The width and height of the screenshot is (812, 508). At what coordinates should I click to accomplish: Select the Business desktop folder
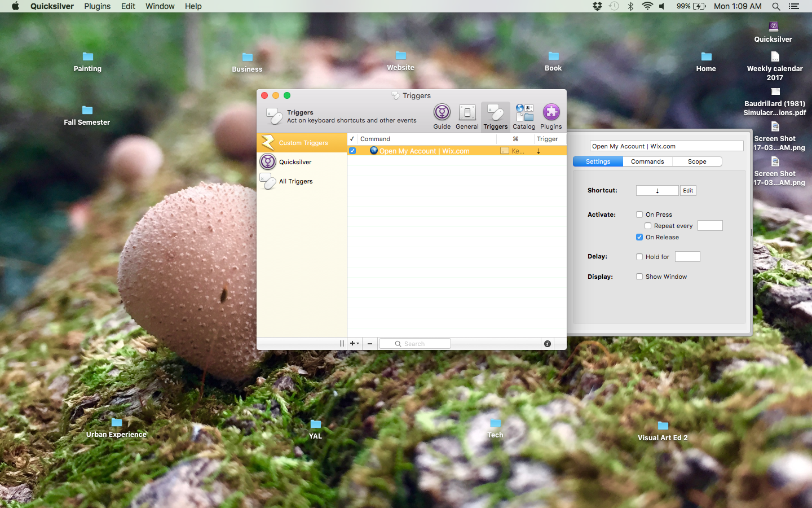pyautogui.click(x=247, y=63)
